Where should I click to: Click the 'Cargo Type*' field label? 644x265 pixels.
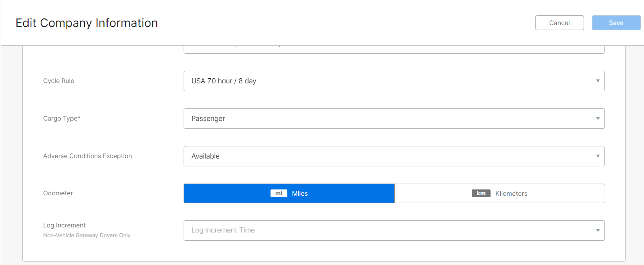(62, 118)
